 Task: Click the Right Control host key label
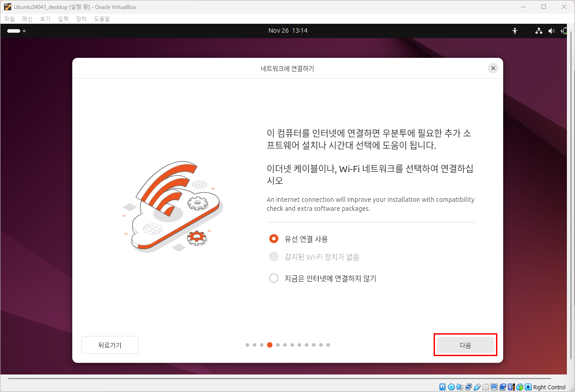click(549, 387)
